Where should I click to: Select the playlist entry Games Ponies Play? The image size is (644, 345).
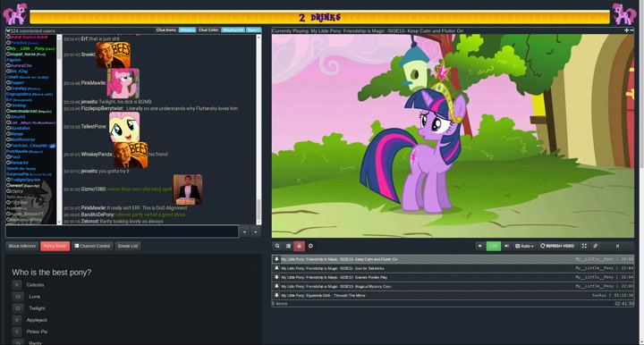[x=453, y=277]
